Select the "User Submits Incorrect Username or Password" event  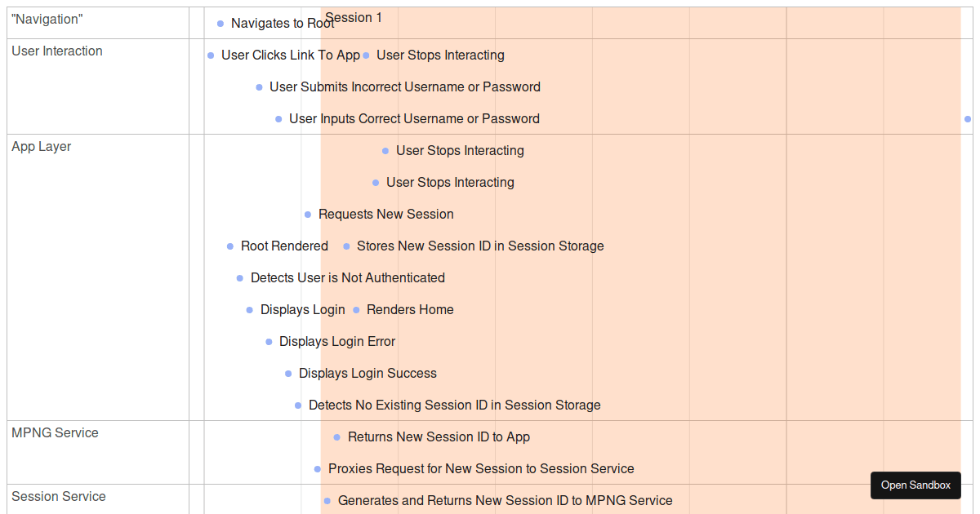(x=260, y=86)
